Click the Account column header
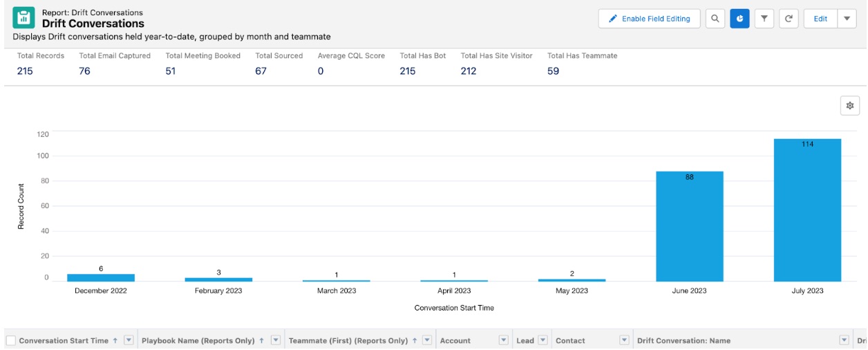868x350 pixels. click(455, 340)
